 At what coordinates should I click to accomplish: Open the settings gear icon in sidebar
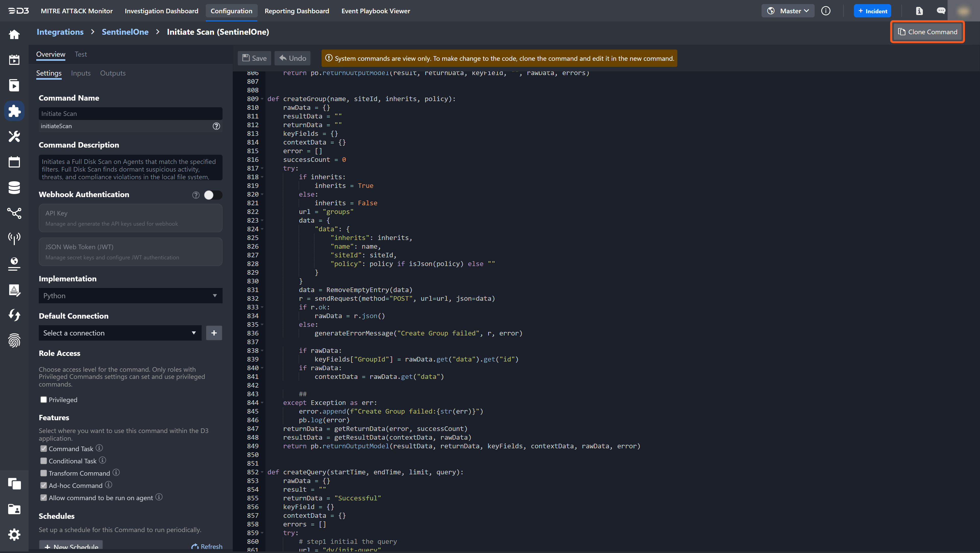14,534
